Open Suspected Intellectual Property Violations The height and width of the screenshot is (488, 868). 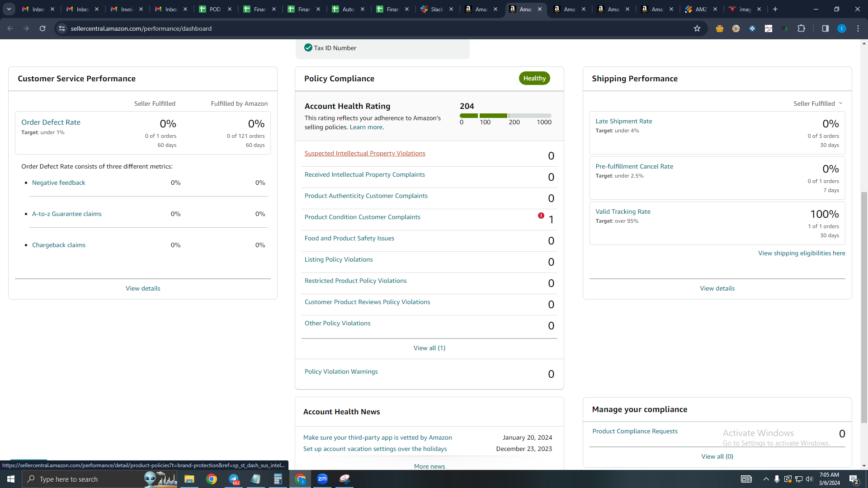click(365, 154)
